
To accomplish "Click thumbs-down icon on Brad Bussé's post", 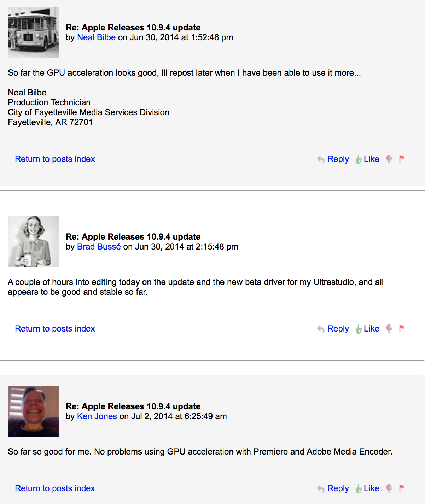I will 389,329.
